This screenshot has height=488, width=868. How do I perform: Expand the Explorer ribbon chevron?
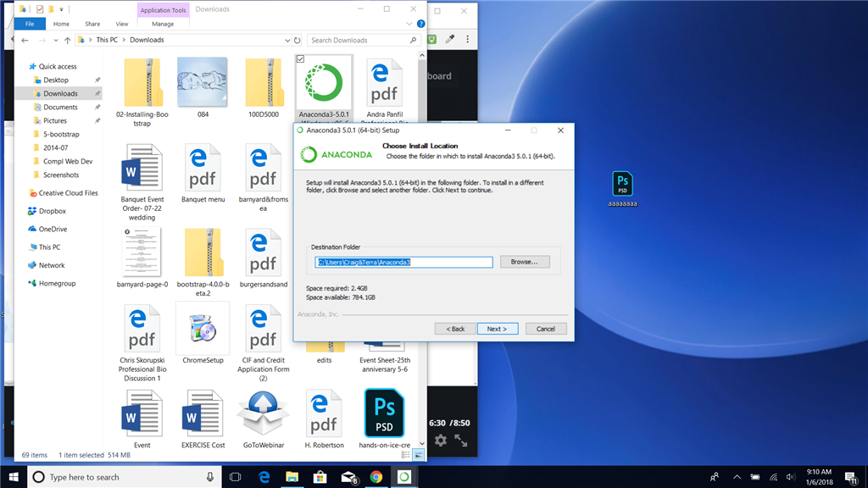pos(409,24)
